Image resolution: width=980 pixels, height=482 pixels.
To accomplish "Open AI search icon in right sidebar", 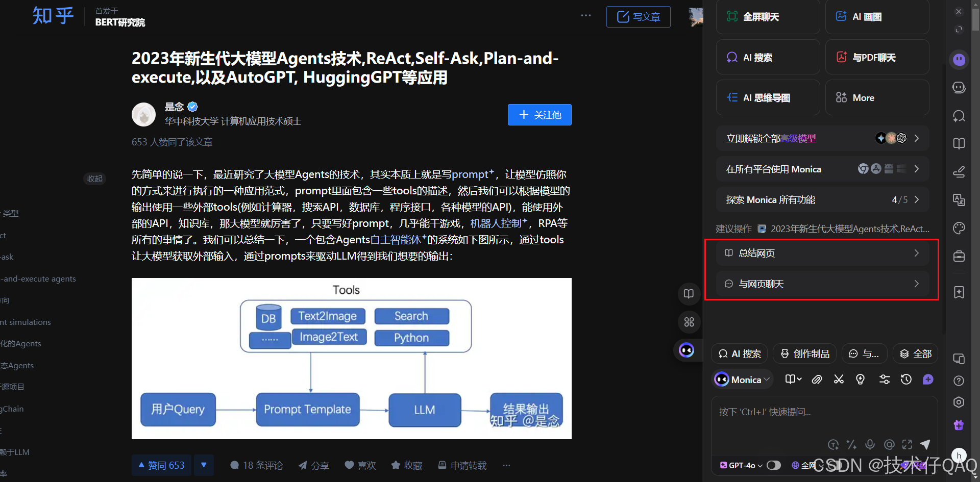I will tap(959, 116).
